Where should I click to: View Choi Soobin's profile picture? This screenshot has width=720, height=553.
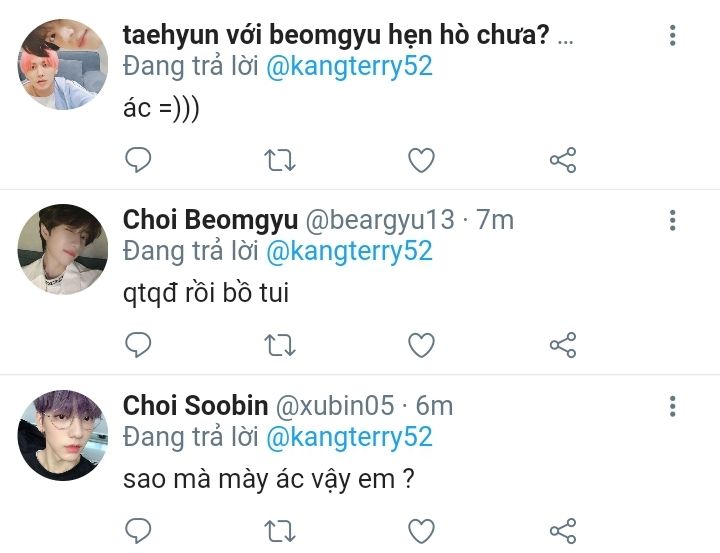(x=63, y=436)
